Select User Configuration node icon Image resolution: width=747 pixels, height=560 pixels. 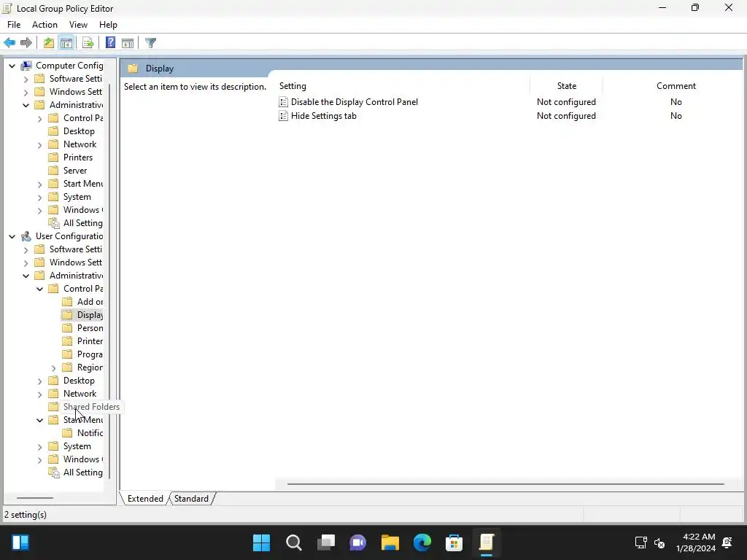coord(27,236)
